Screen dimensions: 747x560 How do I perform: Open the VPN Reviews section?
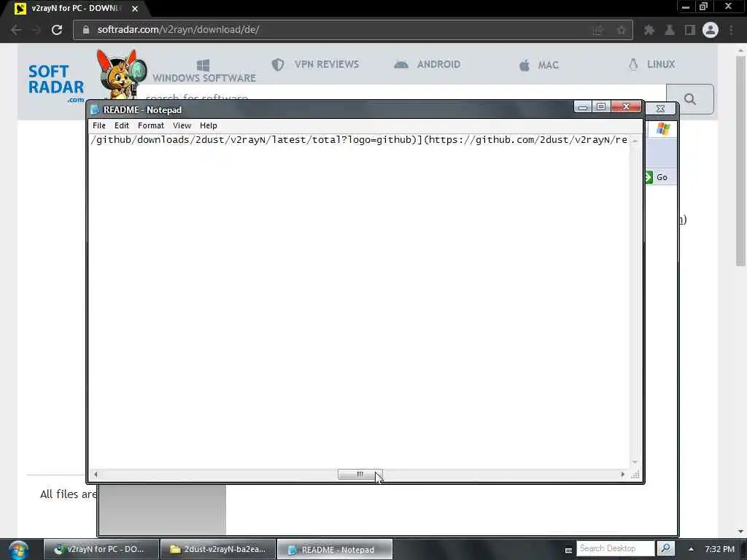(315, 64)
